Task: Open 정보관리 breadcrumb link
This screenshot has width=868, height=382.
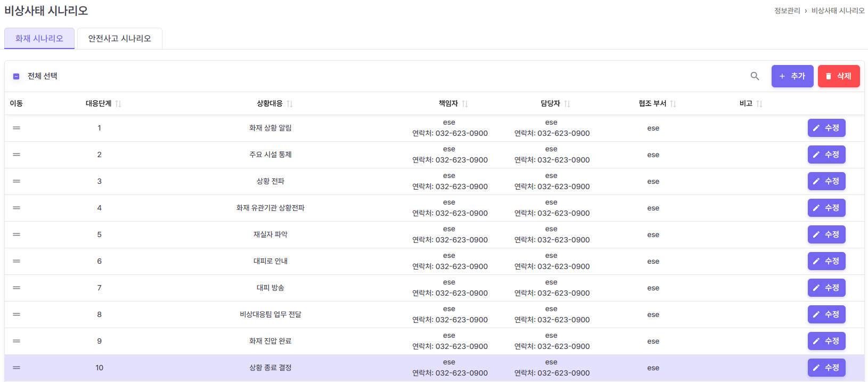Action: (x=787, y=11)
